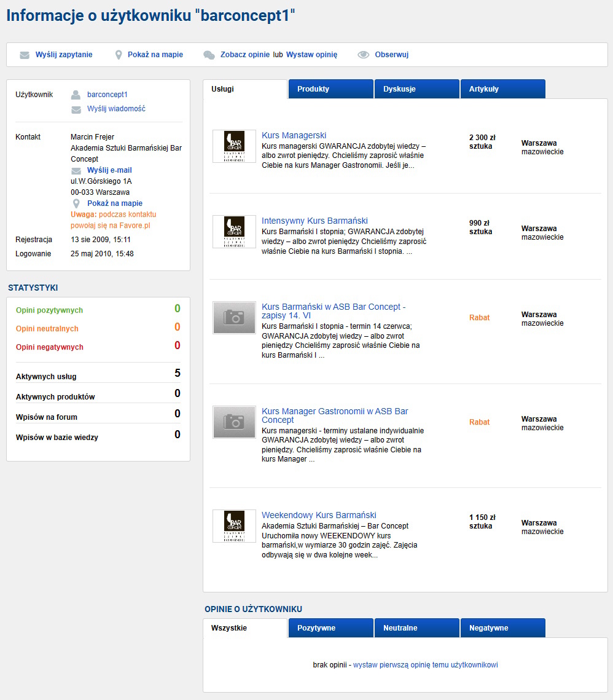
Task: Click link to post first user opinion
Action: coord(425,664)
